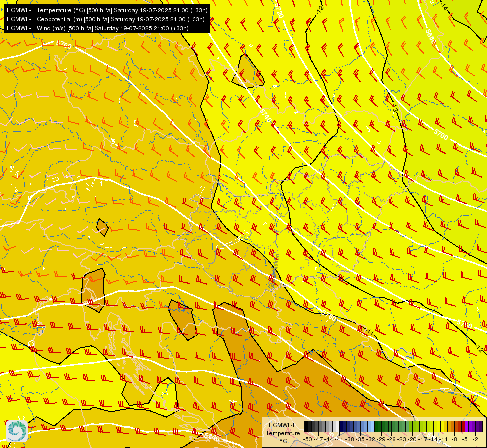Click the -29 value on the legend
The height and width of the screenshot is (448, 487).
click(x=381, y=439)
